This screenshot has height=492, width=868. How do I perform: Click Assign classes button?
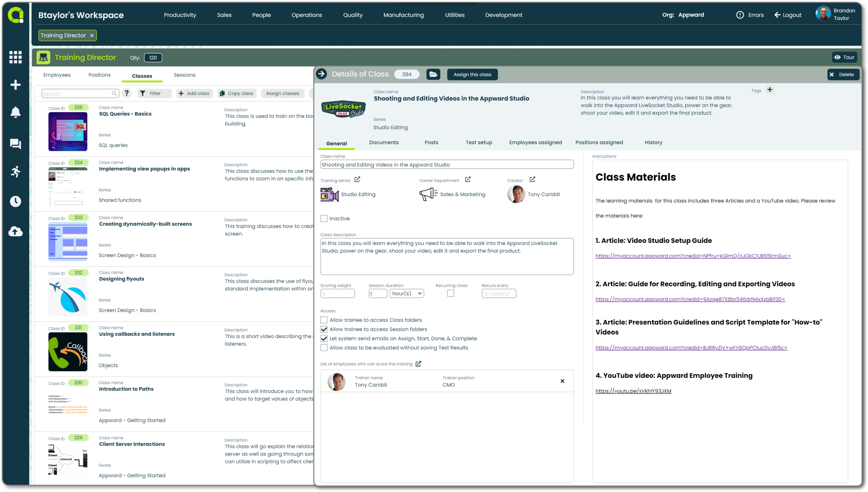[x=282, y=93]
